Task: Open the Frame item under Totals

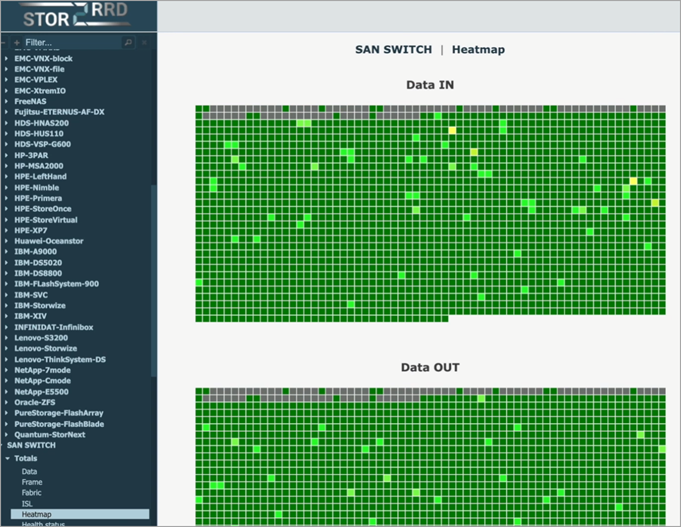Action: [x=32, y=482]
